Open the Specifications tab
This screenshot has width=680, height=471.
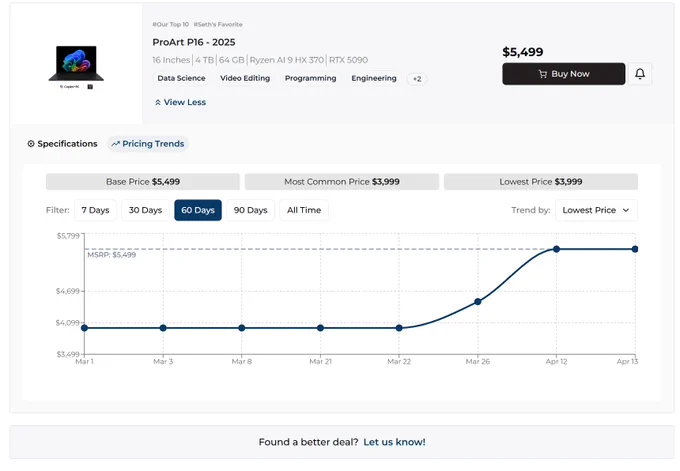(62, 144)
